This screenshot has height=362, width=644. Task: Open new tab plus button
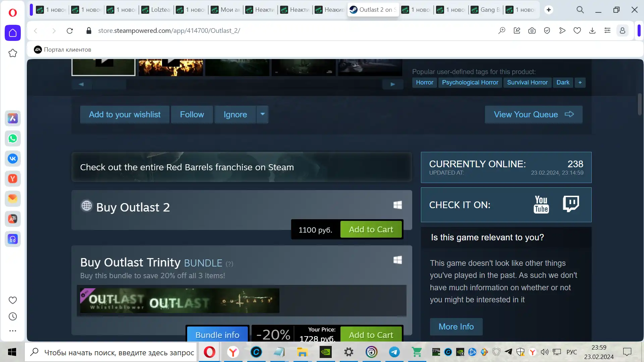tap(549, 10)
